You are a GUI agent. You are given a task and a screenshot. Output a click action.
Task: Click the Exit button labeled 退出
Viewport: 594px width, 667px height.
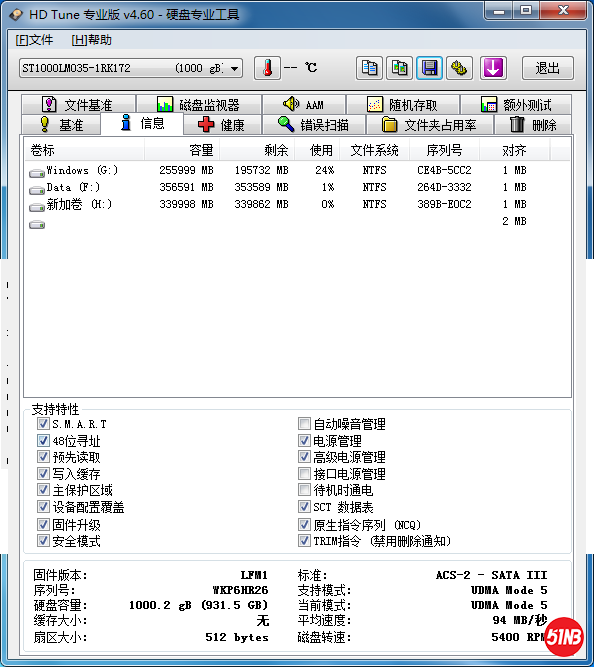(548, 68)
